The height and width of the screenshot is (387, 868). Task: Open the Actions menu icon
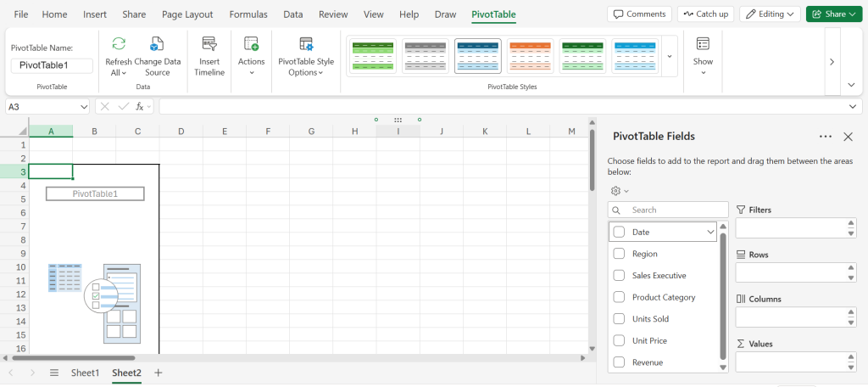(251, 45)
